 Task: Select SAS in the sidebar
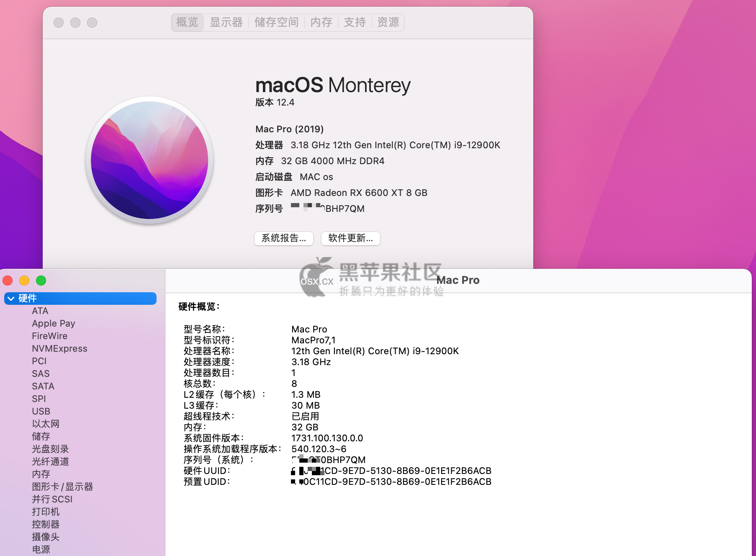pos(41,374)
